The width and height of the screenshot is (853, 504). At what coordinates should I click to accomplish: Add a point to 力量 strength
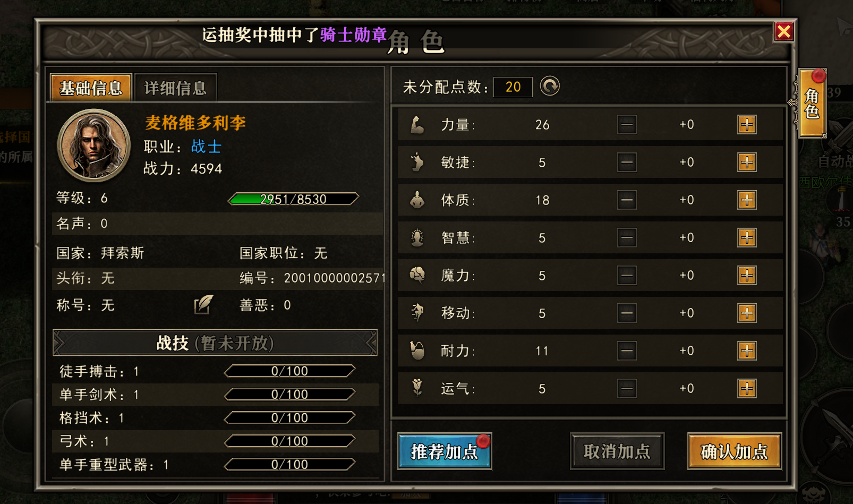point(747,125)
